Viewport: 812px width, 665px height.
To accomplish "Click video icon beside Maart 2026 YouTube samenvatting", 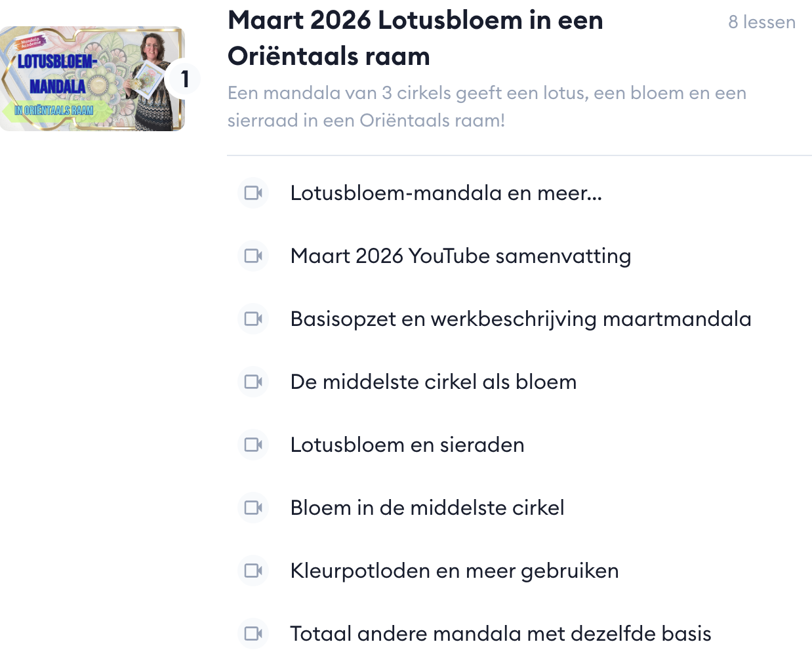I will tap(253, 256).
